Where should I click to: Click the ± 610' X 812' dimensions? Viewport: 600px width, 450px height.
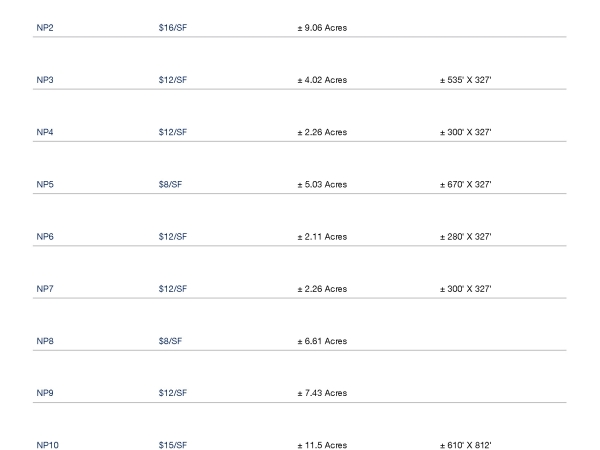[465, 445]
